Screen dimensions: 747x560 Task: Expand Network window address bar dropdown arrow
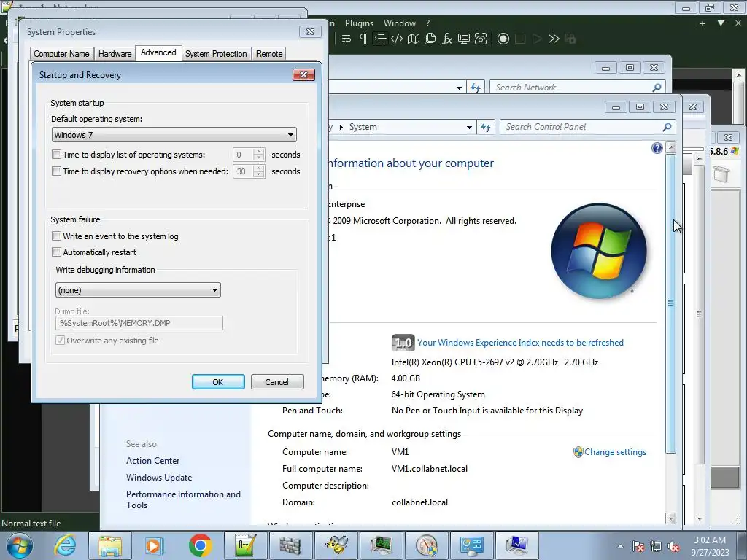[459, 87]
